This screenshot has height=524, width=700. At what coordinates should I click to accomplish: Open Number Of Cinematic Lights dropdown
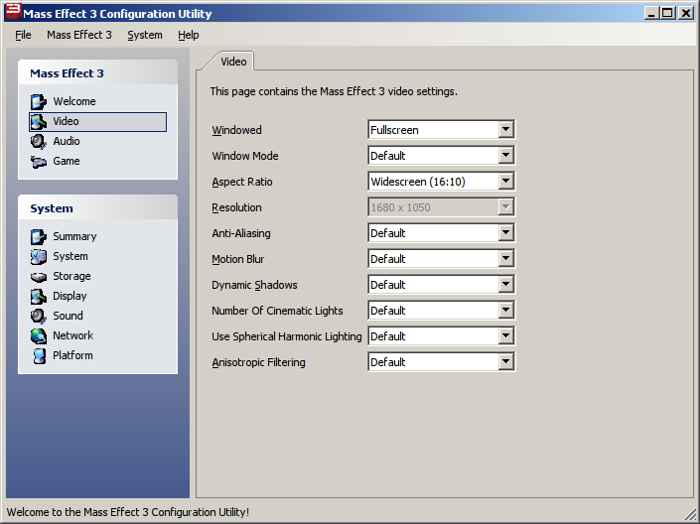tap(441, 311)
